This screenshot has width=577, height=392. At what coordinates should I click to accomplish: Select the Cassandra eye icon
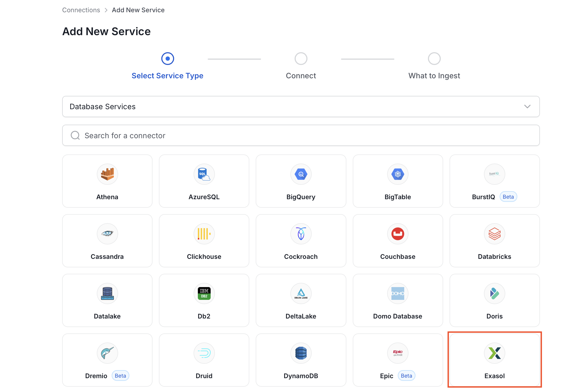(107, 234)
